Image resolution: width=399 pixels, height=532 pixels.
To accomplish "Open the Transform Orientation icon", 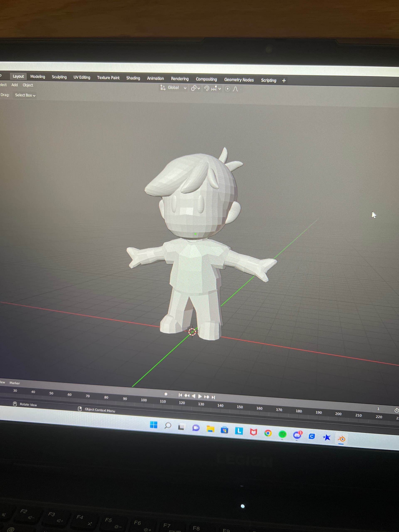I will point(163,87).
